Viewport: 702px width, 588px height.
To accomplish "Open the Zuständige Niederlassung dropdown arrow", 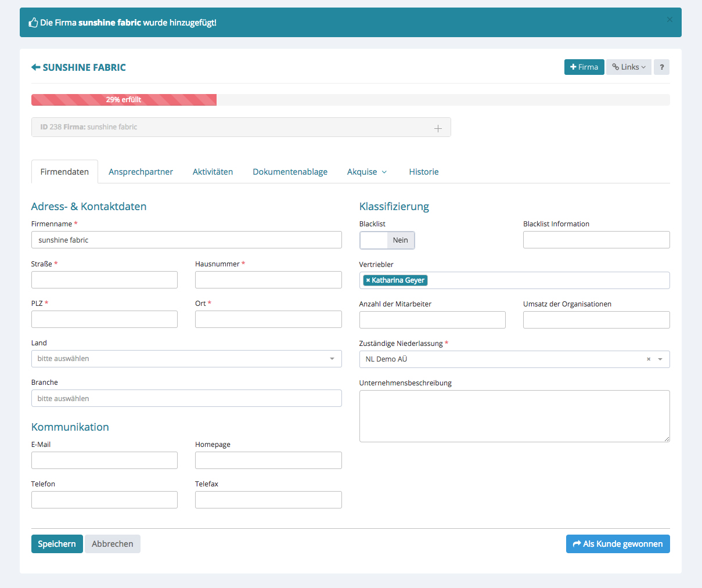I will point(660,359).
